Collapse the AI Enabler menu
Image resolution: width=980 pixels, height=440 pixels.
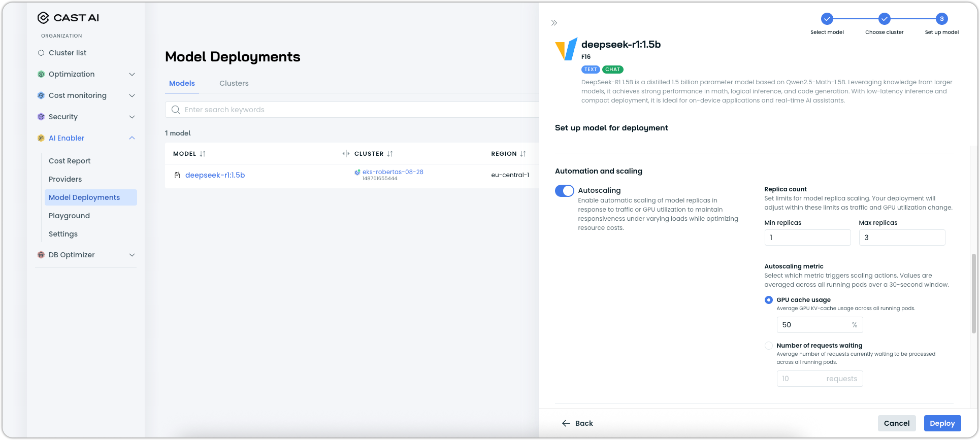coord(132,138)
